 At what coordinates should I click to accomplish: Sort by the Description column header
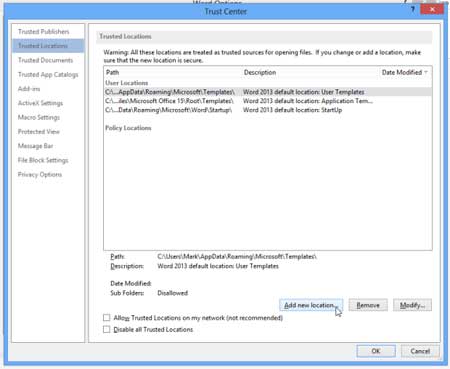point(310,72)
